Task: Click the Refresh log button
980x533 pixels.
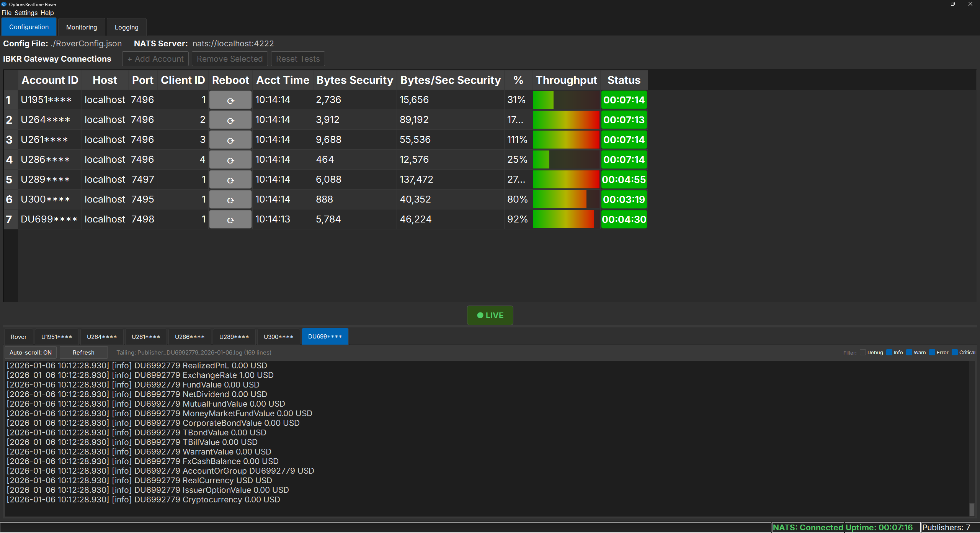Action: (83, 353)
